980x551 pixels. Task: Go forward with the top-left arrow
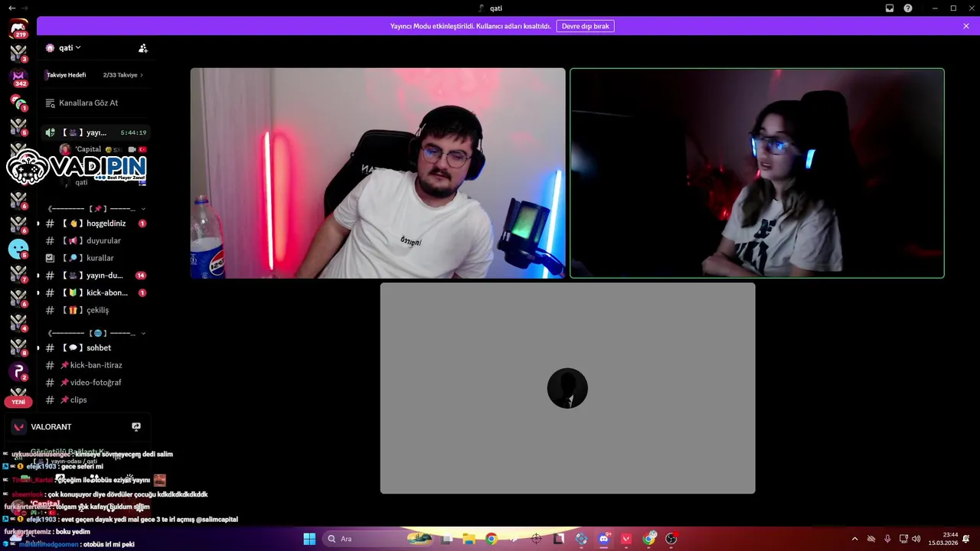pos(24,8)
